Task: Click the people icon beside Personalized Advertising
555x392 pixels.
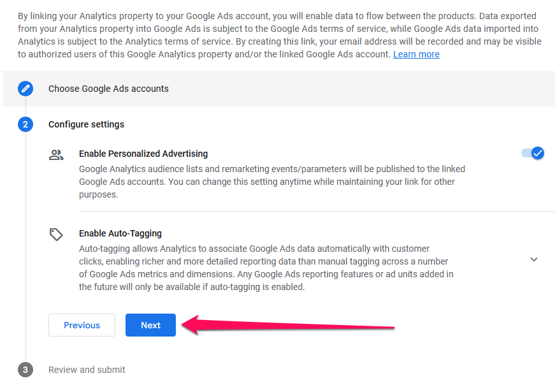Action: point(56,155)
